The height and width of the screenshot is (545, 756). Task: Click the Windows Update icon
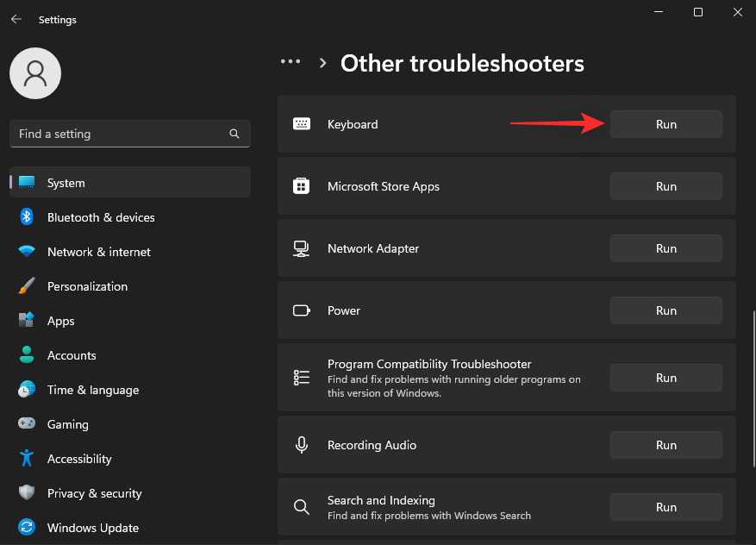(27, 528)
